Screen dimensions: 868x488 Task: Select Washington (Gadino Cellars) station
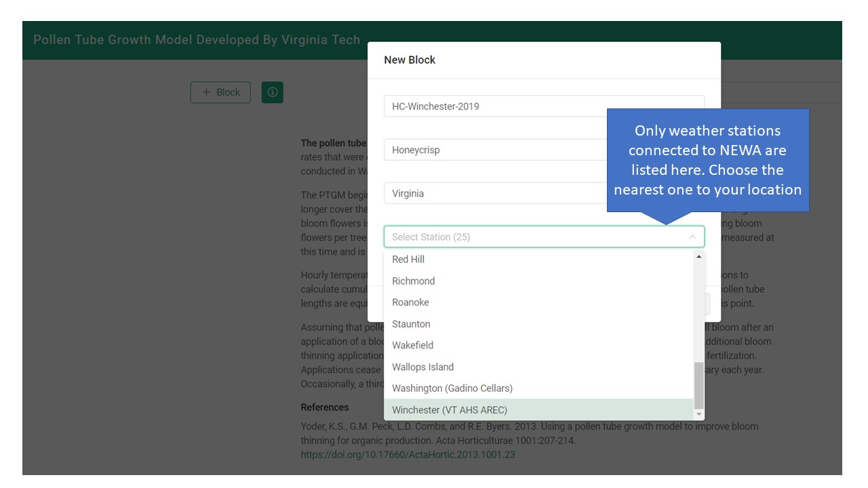(x=452, y=388)
